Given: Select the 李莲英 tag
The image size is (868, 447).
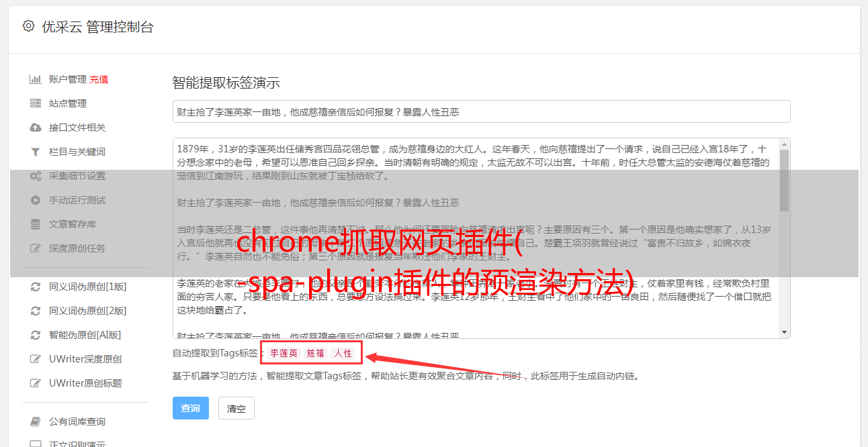Looking at the screenshot, I should click(x=284, y=353).
